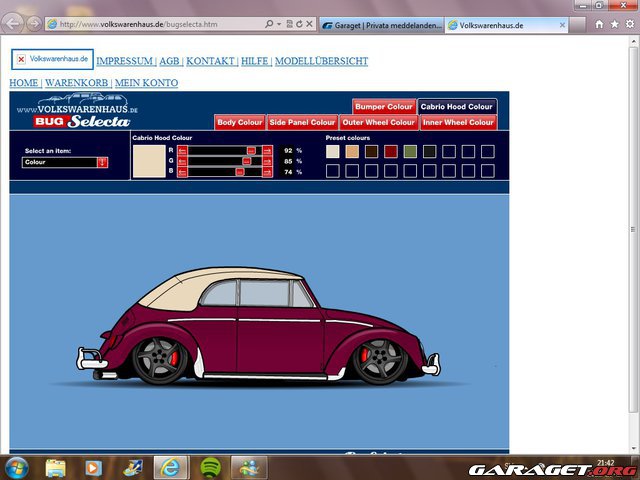
Task: Go to the MODELLÜBERSICHT link
Action: (321, 61)
